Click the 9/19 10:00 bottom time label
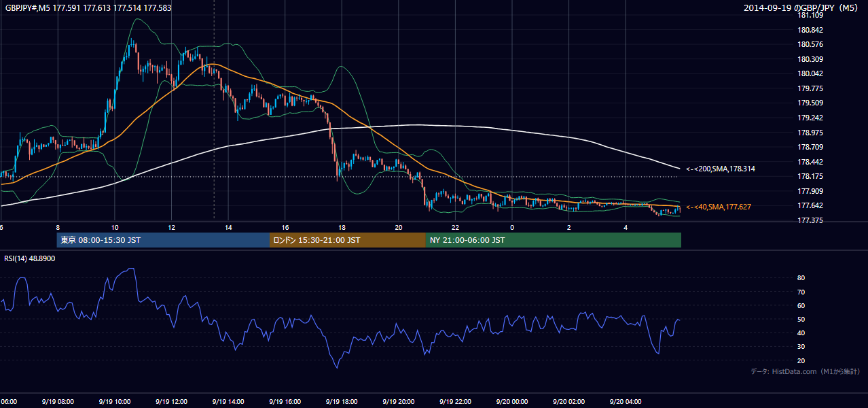Viewport: 868px width, 408px height. pyautogui.click(x=114, y=402)
